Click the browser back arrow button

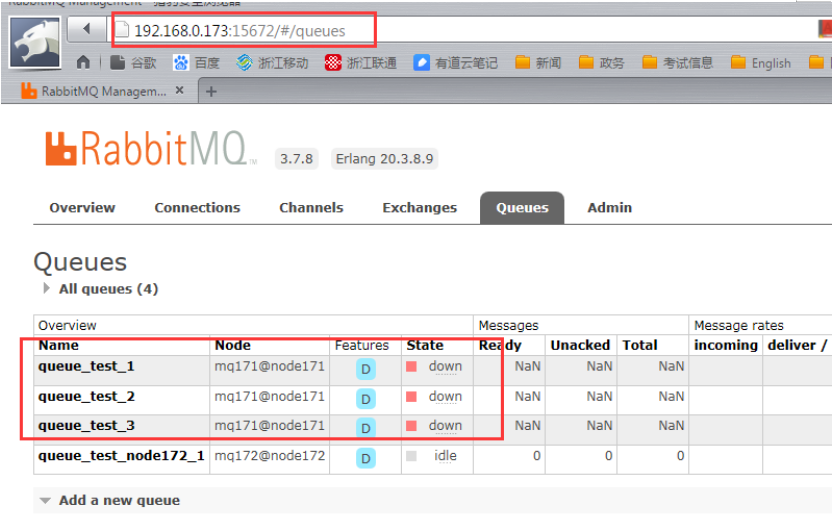(86, 29)
